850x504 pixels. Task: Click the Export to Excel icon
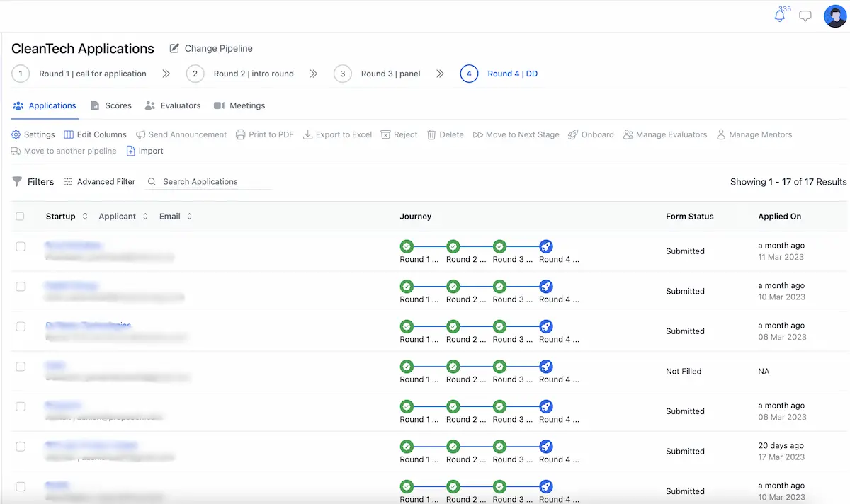coord(337,134)
